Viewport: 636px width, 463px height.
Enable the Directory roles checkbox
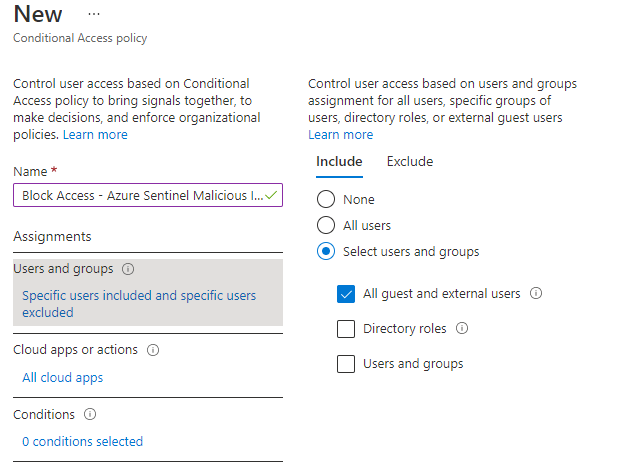pyautogui.click(x=347, y=329)
